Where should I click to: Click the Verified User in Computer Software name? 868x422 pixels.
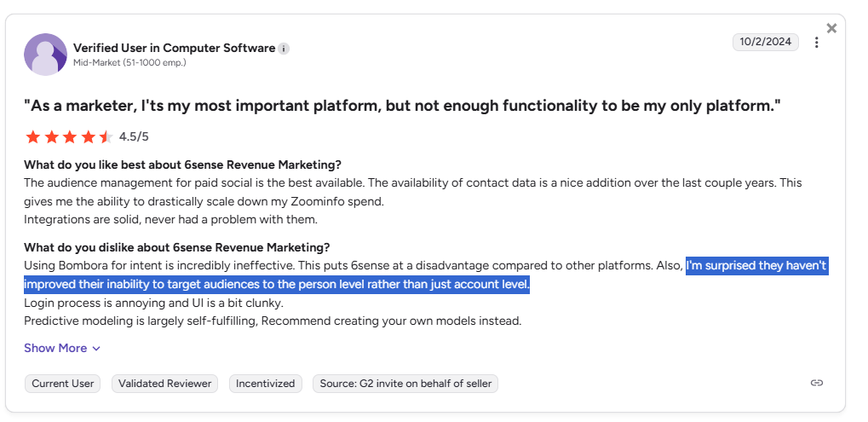tap(175, 49)
